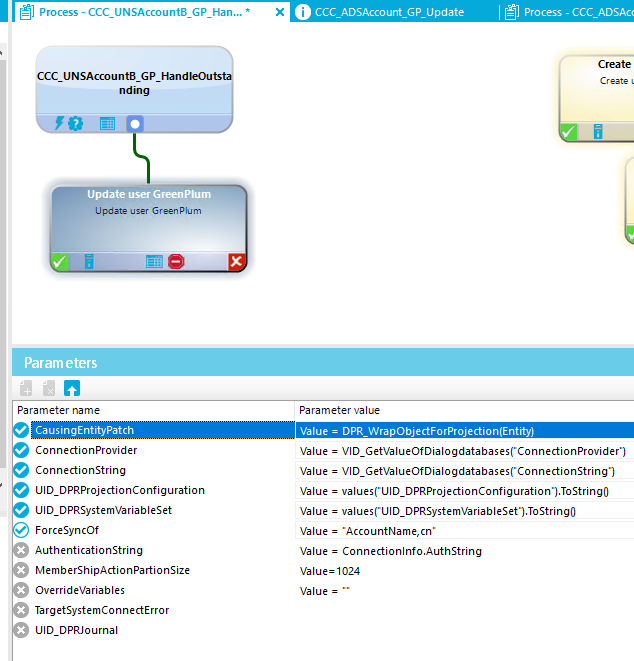
Task: Toggle the AuthenticationString disabled marker
Action: [21, 550]
